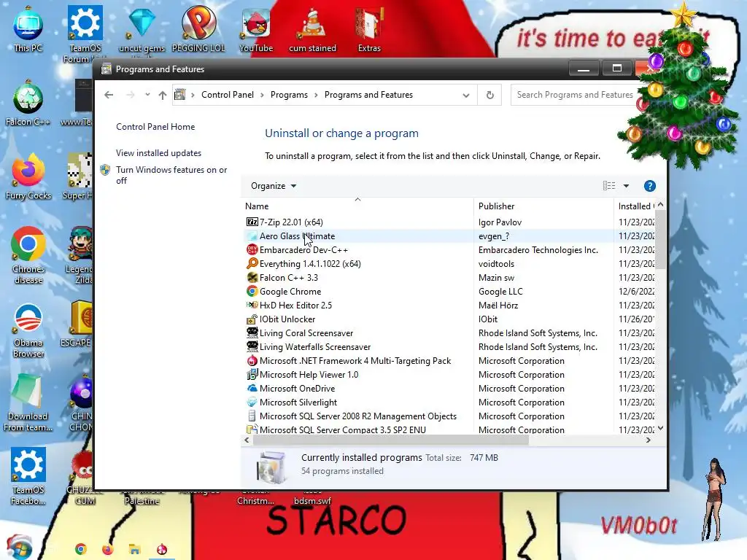Sort by the Name column header
Image resolution: width=747 pixels, height=560 pixels.
[x=357, y=206]
